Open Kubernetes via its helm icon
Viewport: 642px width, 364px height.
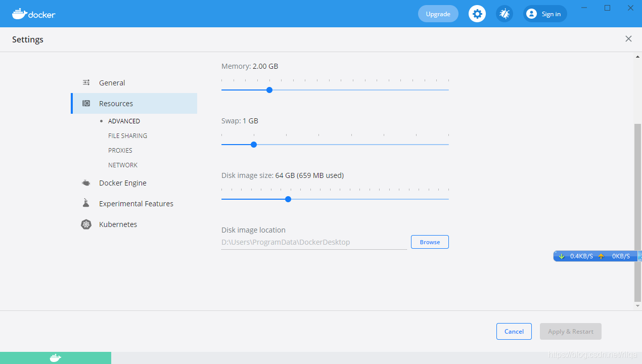pyautogui.click(x=86, y=224)
